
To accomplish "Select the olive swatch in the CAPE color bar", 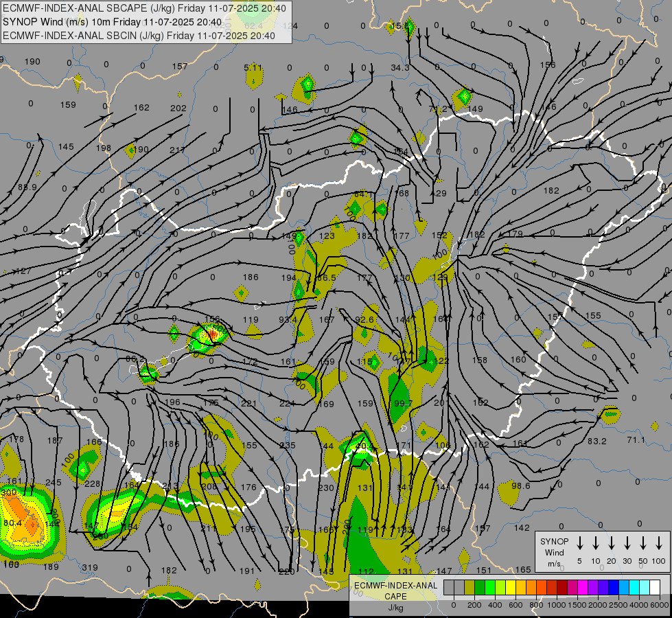I will (x=470, y=588).
